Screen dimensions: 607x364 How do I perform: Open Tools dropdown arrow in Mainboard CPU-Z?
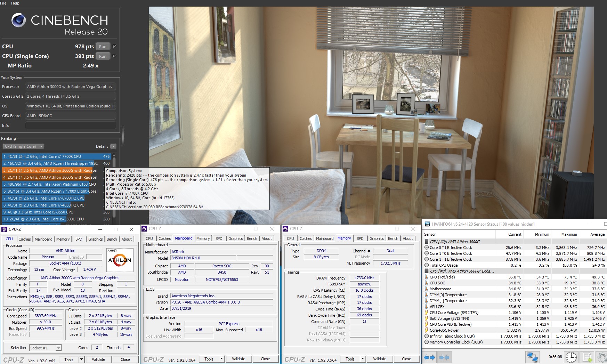(221, 359)
